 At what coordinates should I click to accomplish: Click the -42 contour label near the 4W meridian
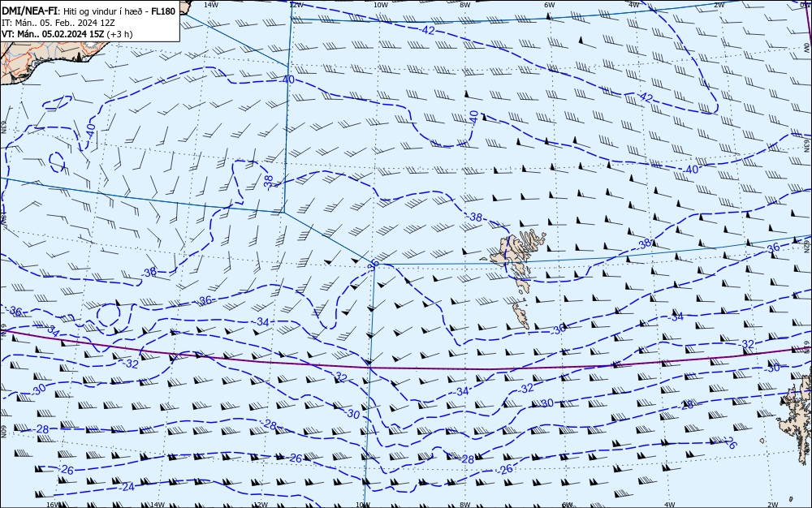(645, 97)
